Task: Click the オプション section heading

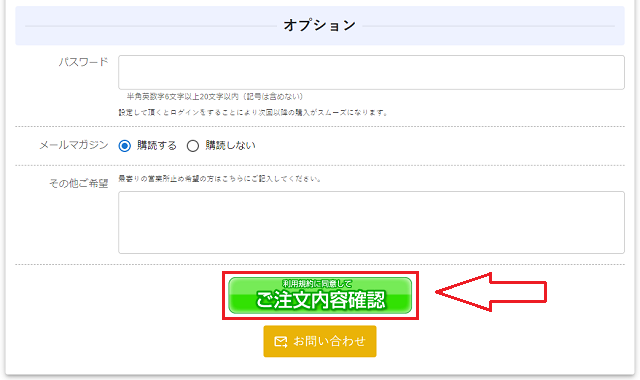Action: tap(320, 25)
